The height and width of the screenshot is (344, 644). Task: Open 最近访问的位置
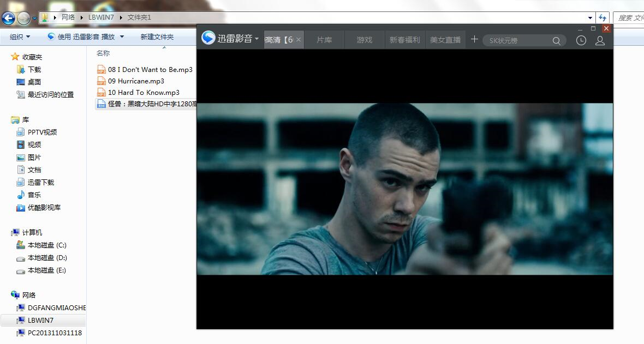click(x=51, y=94)
